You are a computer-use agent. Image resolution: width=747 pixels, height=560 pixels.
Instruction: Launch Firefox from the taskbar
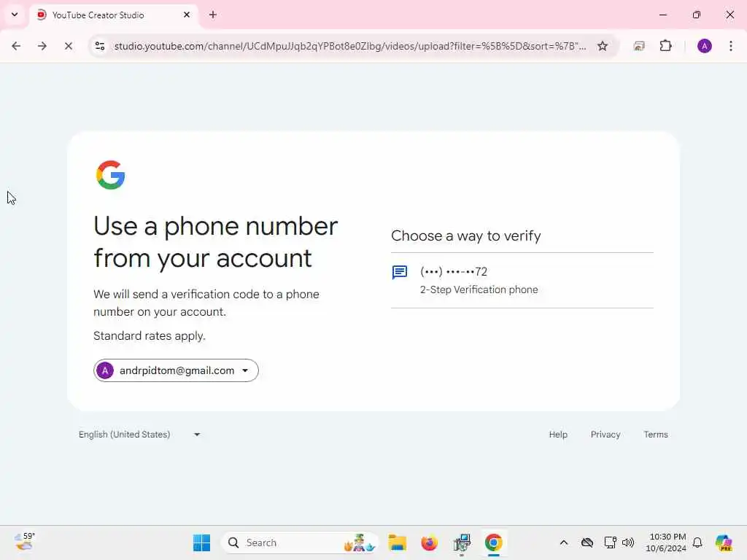(429, 542)
